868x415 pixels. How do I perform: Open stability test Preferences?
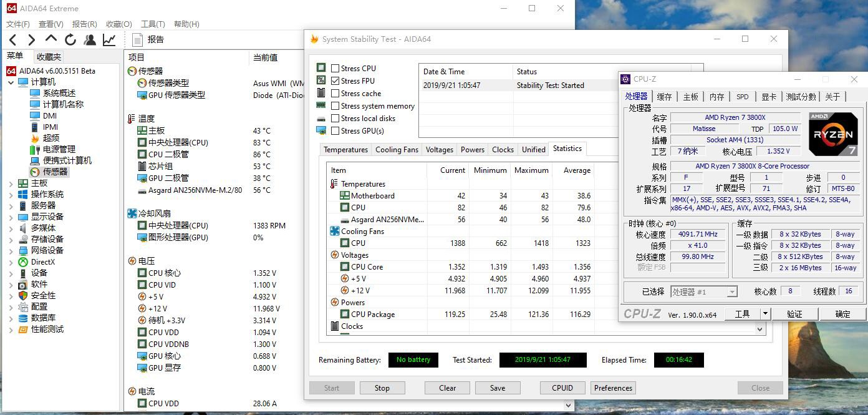[613, 388]
